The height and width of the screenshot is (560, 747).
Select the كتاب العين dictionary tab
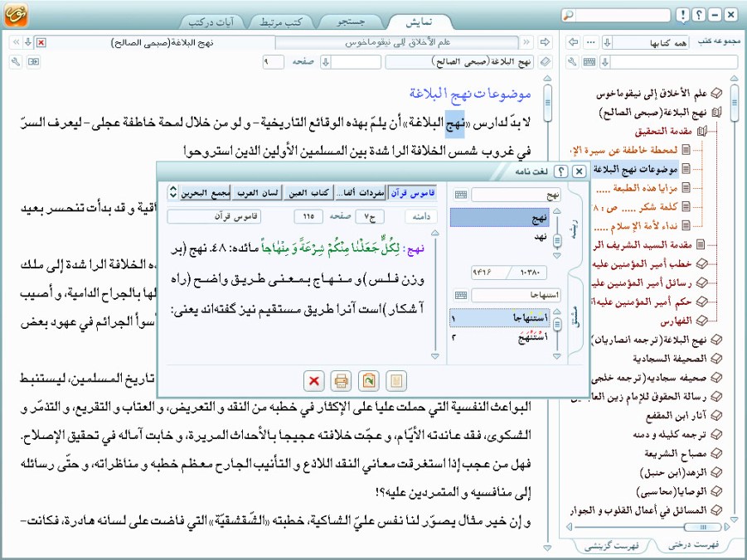tap(308, 192)
